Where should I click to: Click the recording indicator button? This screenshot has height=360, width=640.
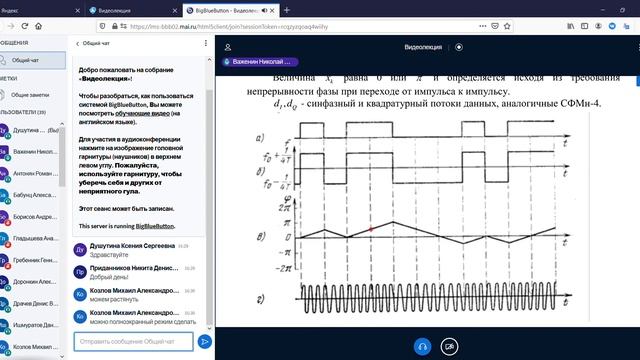click(x=459, y=47)
